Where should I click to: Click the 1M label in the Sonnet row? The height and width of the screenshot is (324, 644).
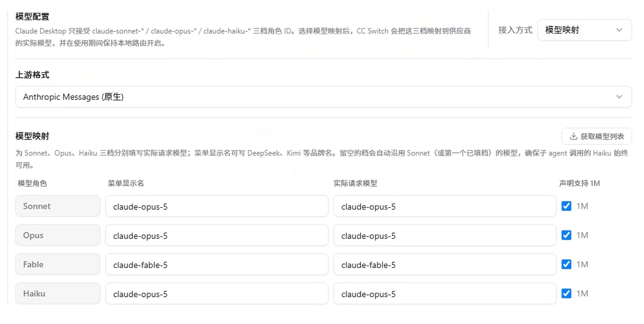582,206
